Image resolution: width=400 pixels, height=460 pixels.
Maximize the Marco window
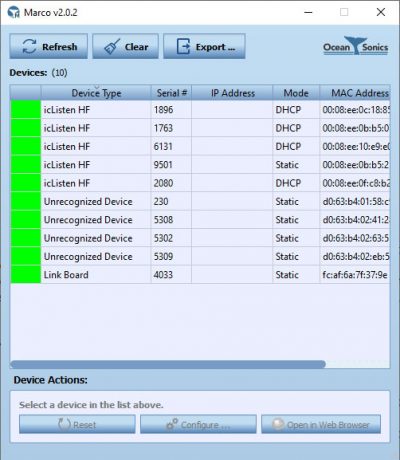[x=344, y=12]
